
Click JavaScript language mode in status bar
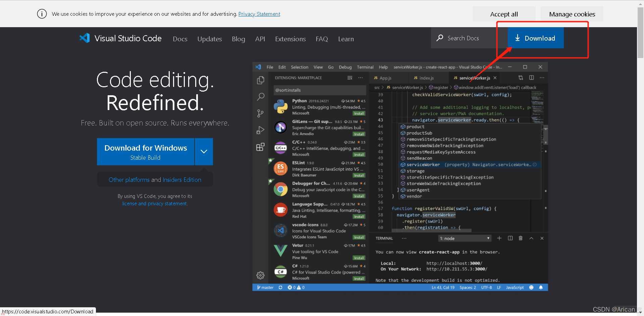tap(515, 287)
